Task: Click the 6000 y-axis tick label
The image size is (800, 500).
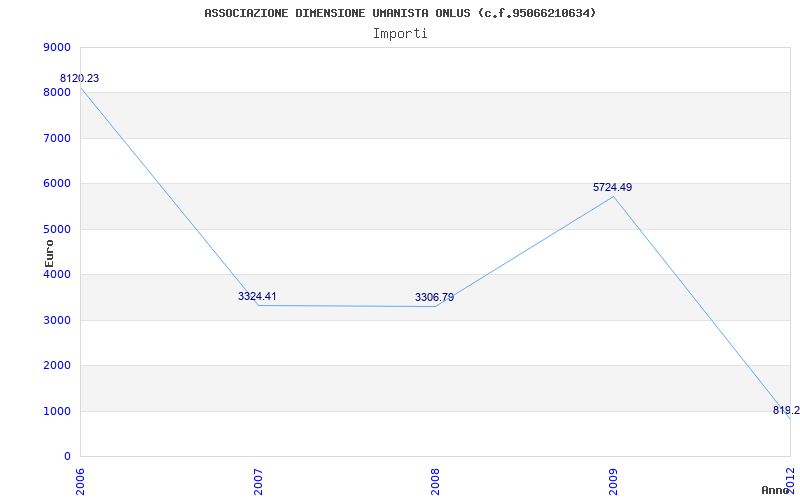Action: tap(58, 183)
